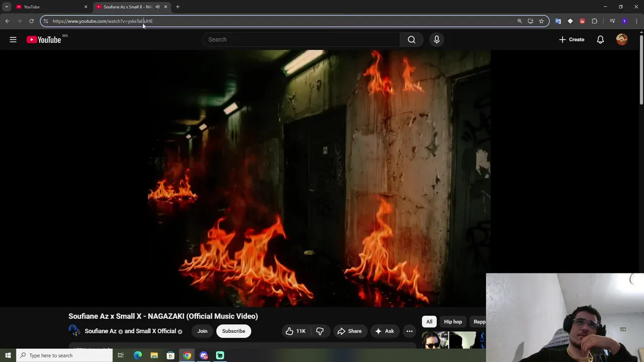Switch to the first YouTube browser tab
The image size is (644, 362).
52,7
